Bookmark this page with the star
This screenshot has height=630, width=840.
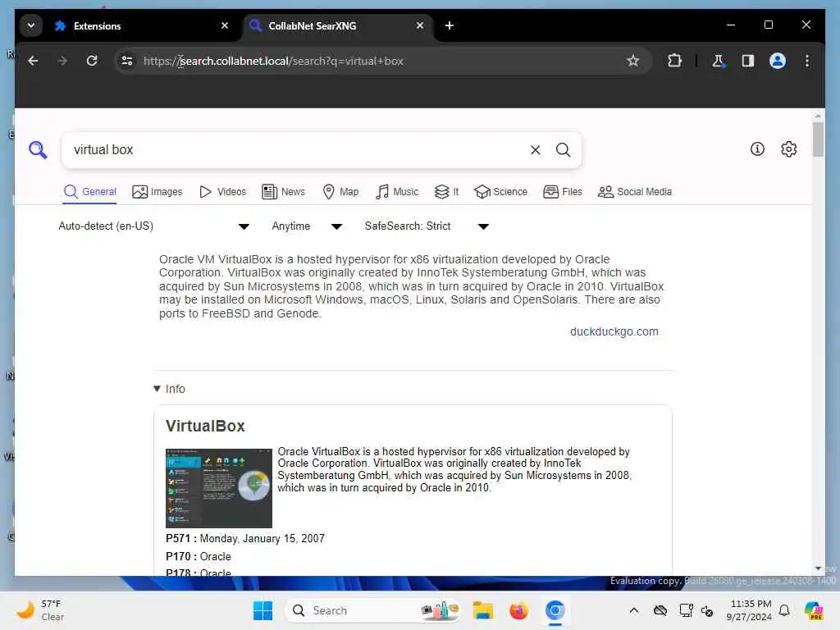(x=632, y=61)
